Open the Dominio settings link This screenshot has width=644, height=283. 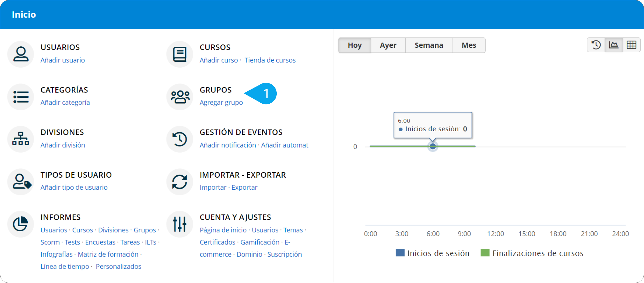[x=249, y=254]
